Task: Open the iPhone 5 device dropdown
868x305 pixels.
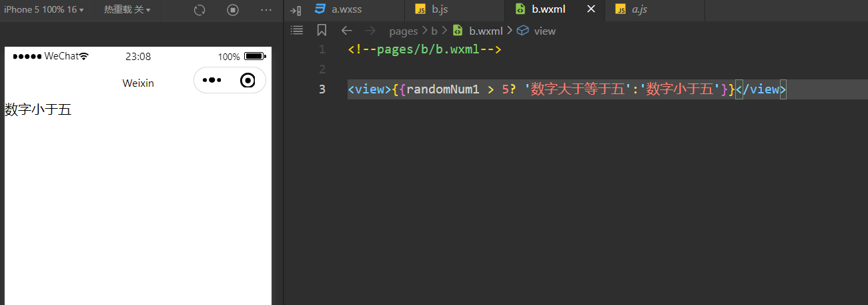Action: pyautogui.click(x=44, y=10)
